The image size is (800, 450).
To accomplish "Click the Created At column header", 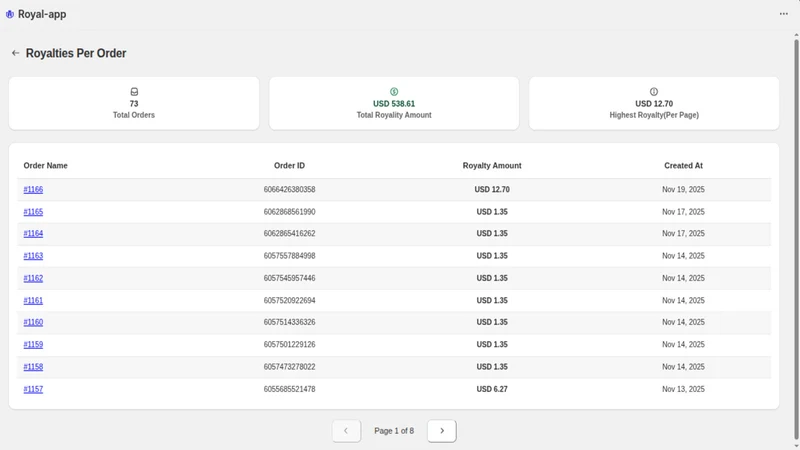I will tap(683, 165).
